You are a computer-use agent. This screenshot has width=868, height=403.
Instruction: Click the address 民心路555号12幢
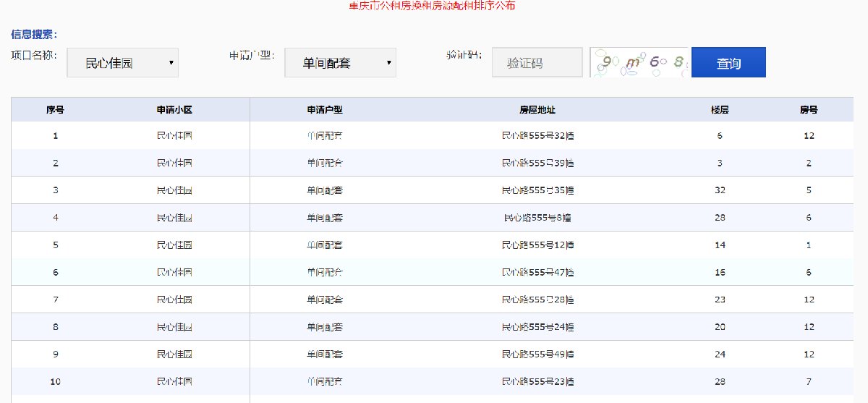tap(537, 245)
